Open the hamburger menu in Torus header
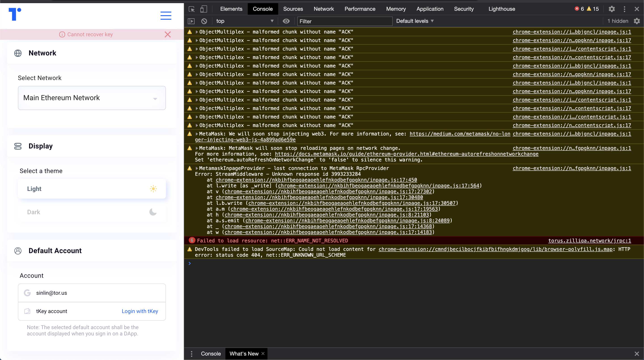Viewport: 644px width, 360px height. click(166, 15)
